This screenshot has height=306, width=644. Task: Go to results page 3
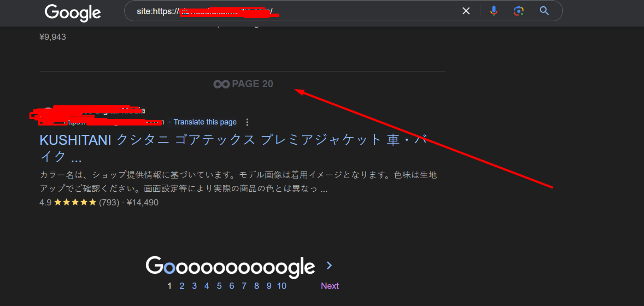[194, 286]
